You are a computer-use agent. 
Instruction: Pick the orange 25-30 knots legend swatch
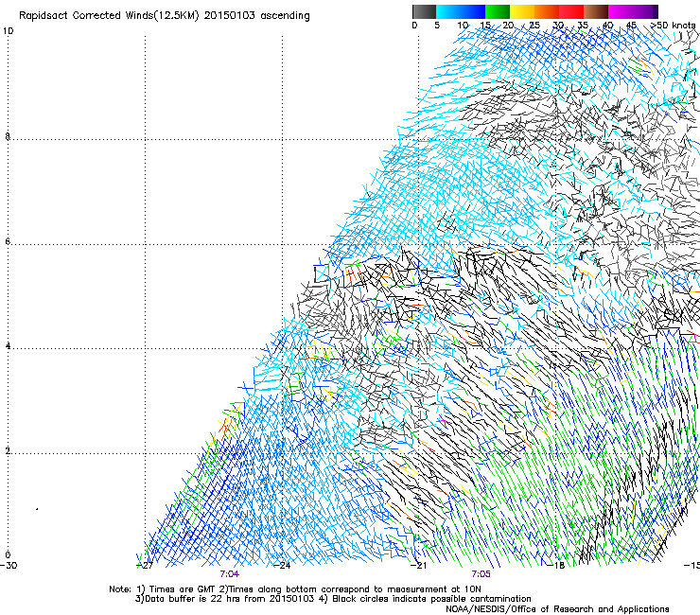pos(547,11)
